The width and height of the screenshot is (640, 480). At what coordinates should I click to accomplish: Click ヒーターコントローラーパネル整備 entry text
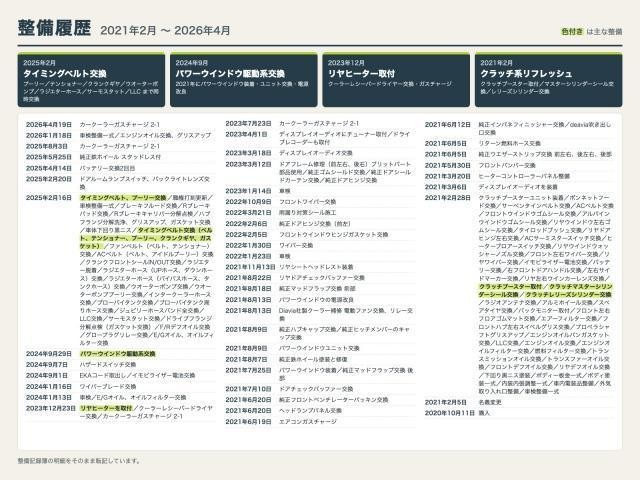click(x=524, y=176)
